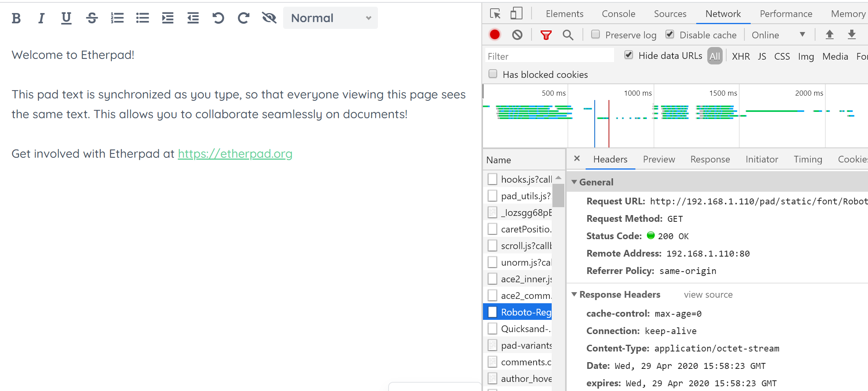
Task: Click into the network Filter field
Action: [549, 56]
